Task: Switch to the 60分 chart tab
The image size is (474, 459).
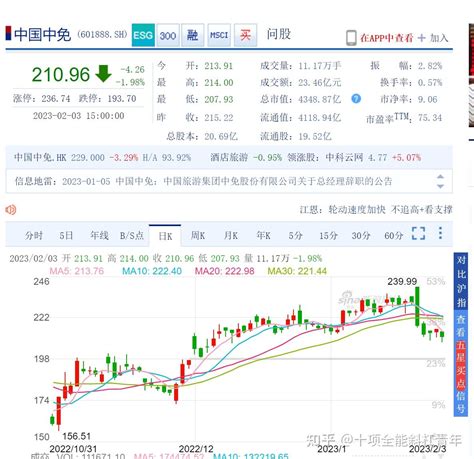Action: pos(394,236)
